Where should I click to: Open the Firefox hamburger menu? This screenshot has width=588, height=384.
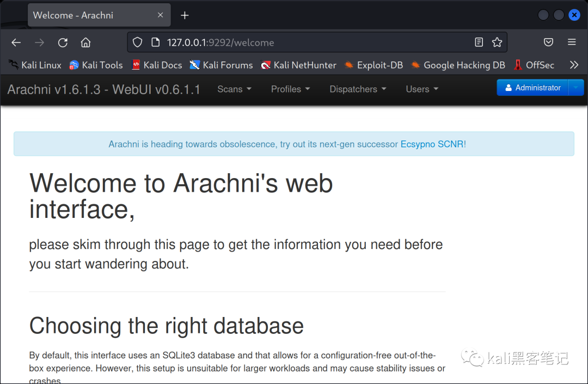point(572,42)
